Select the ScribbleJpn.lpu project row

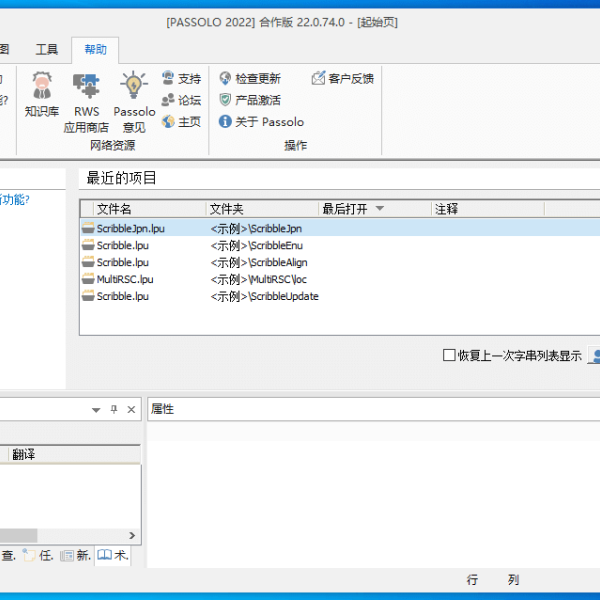coord(340,228)
